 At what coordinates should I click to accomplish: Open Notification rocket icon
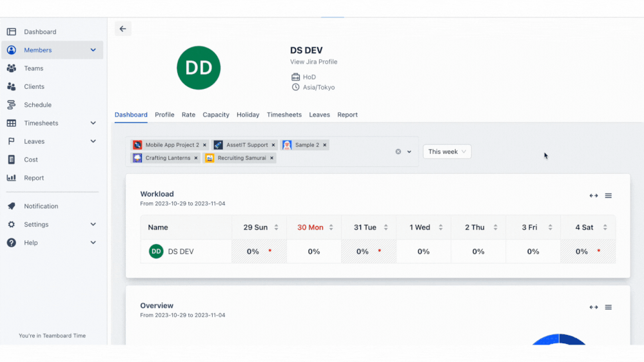(x=12, y=206)
